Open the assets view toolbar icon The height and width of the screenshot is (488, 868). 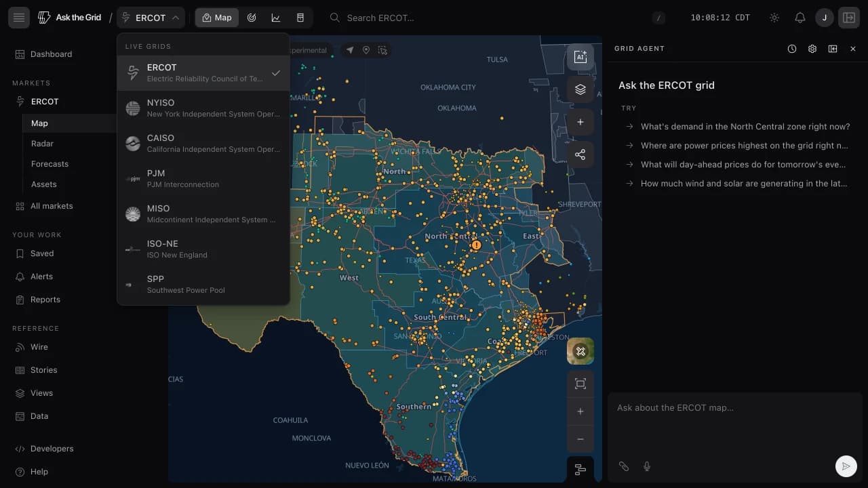point(300,18)
